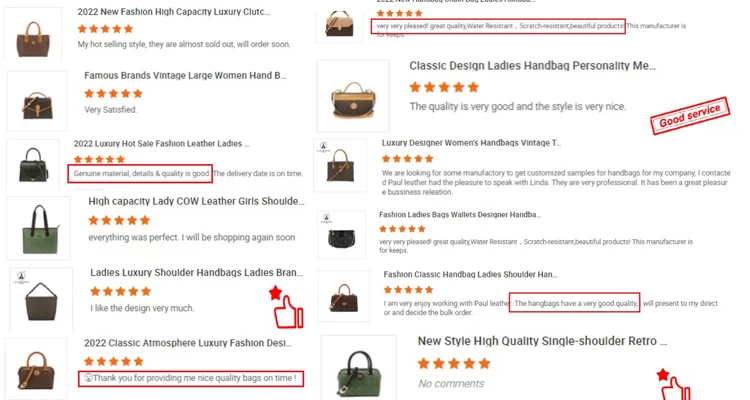Click the highlighted review Genuine material, details & quality
This screenshot has width=750, height=400.
pyautogui.click(x=140, y=174)
